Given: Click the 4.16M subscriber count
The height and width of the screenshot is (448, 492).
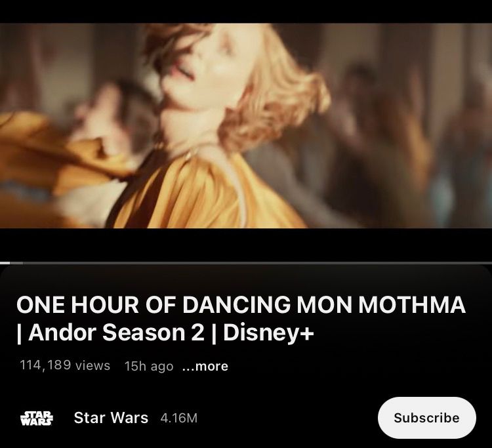Looking at the screenshot, I should [x=179, y=418].
